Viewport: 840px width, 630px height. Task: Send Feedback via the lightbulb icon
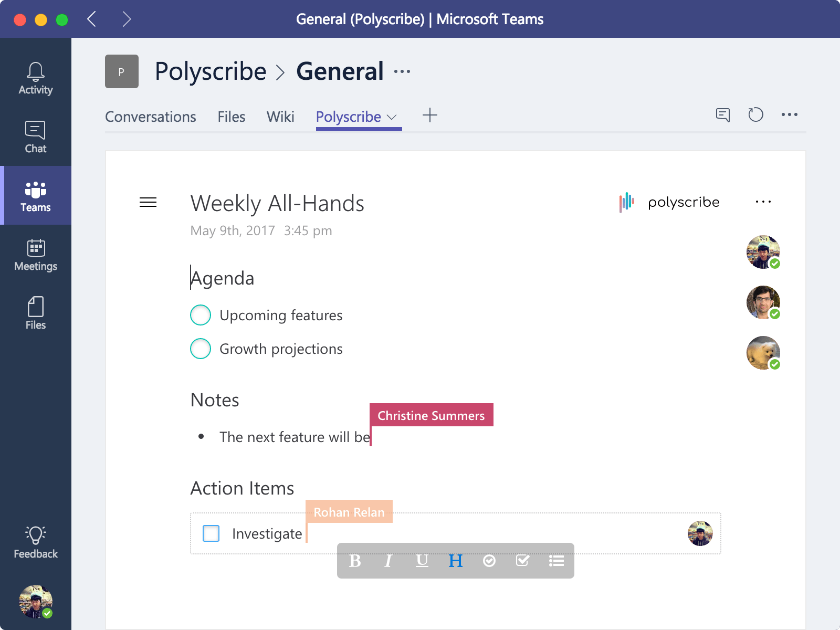coord(35,541)
